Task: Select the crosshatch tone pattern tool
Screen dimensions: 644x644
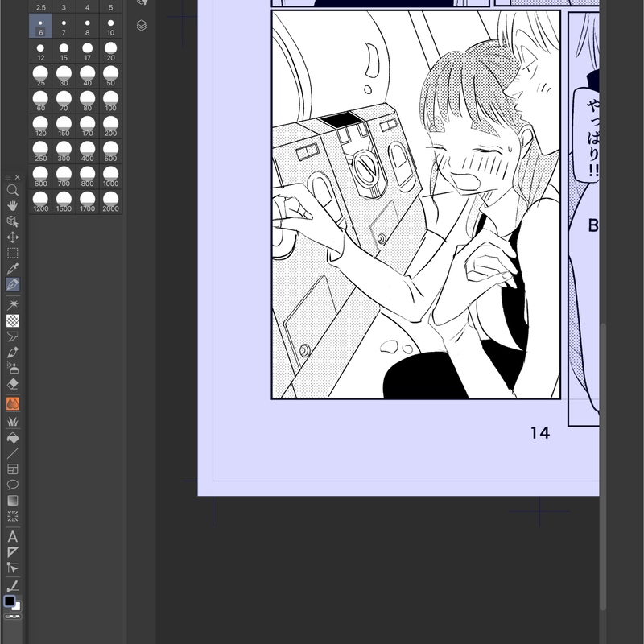Action: click(13, 320)
